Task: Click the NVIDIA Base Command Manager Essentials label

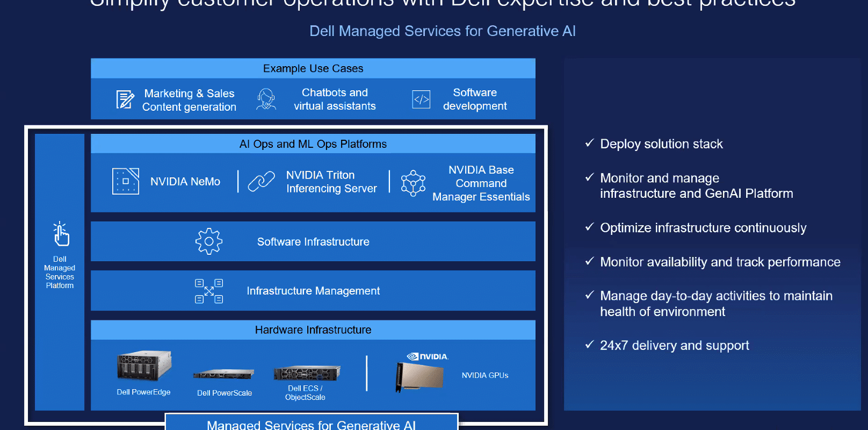Action: point(481,183)
